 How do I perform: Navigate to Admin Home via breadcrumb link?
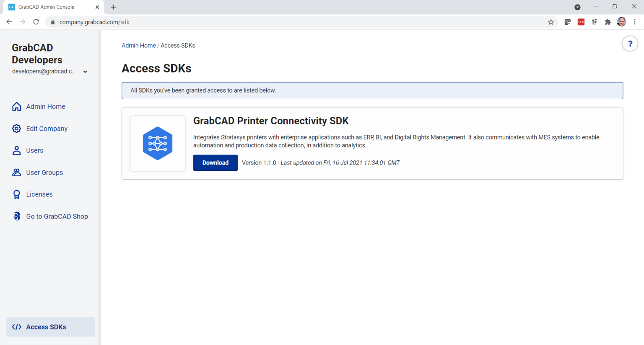click(x=139, y=45)
